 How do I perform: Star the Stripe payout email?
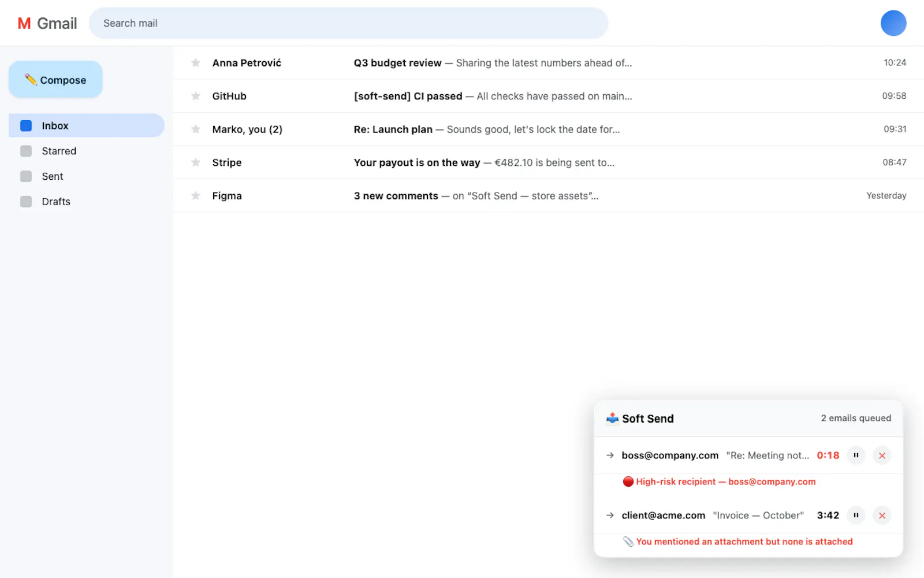coord(196,162)
